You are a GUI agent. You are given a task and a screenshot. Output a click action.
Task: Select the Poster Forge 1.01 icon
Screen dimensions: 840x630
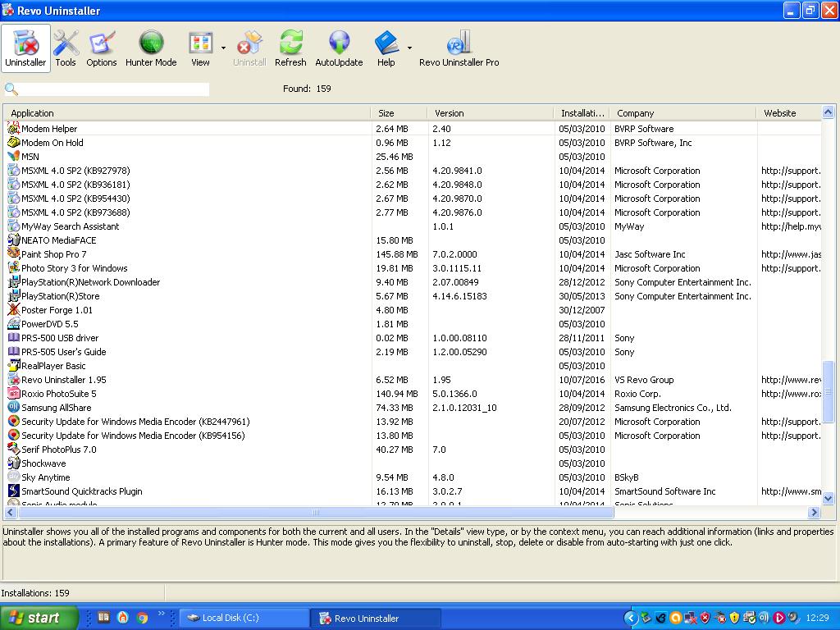coord(13,309)
